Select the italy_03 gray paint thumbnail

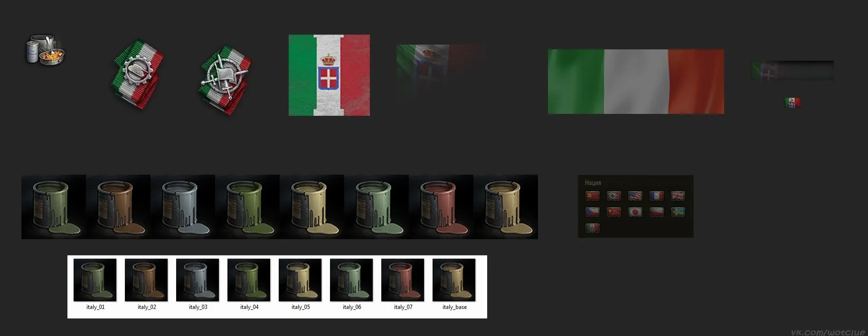(198, 280)
